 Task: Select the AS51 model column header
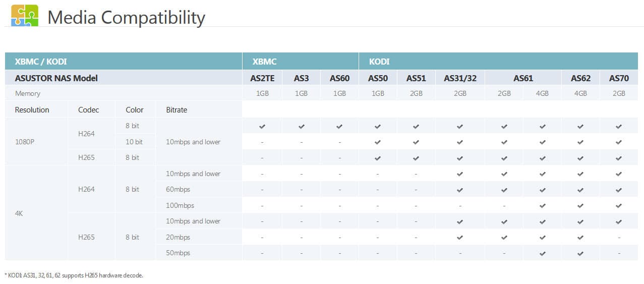coord(416,78)
